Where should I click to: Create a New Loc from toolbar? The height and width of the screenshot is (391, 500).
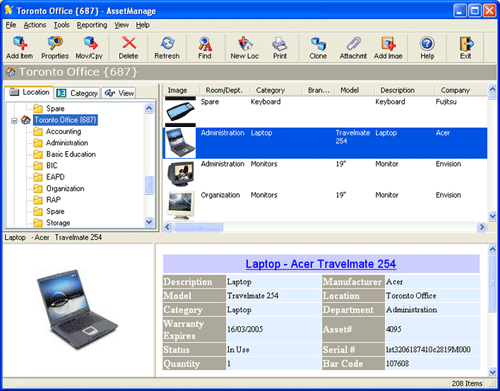pyautogui.click(x=245, y=48)
